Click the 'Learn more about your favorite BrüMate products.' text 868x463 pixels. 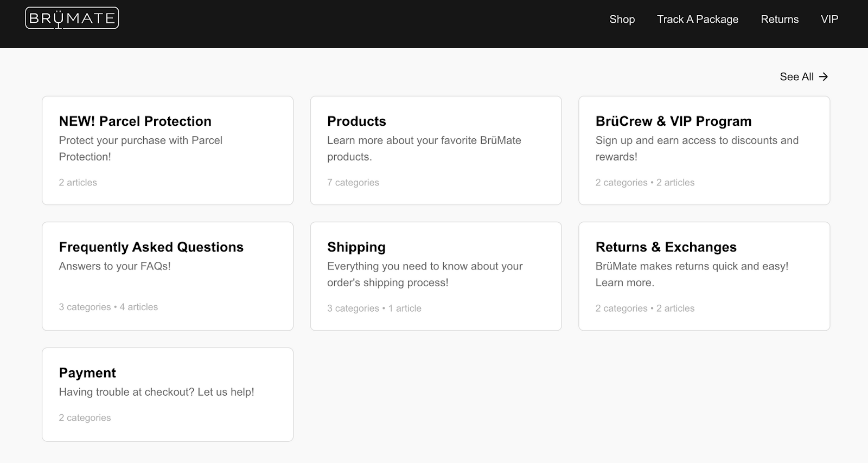tap(424, 149)
